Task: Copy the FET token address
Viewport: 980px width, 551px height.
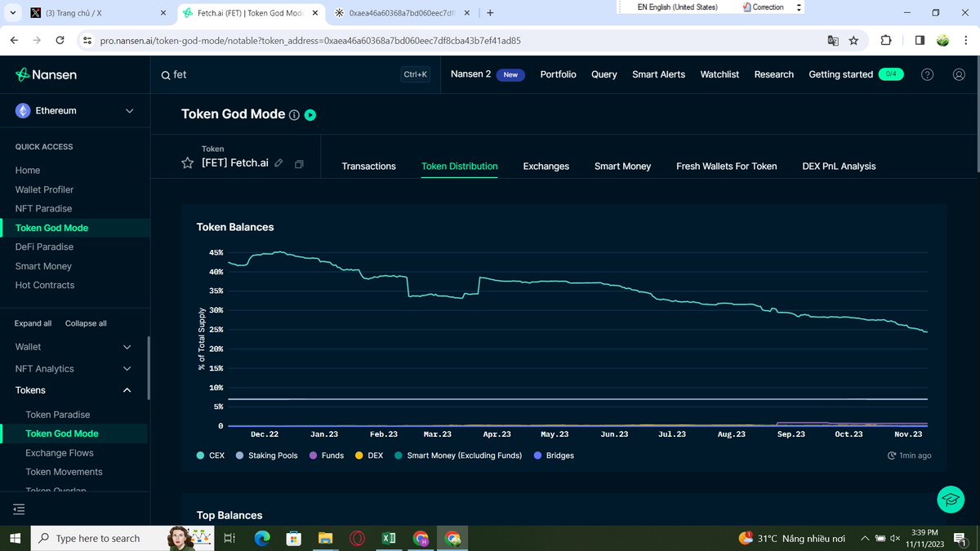Action: click(299, 164)
